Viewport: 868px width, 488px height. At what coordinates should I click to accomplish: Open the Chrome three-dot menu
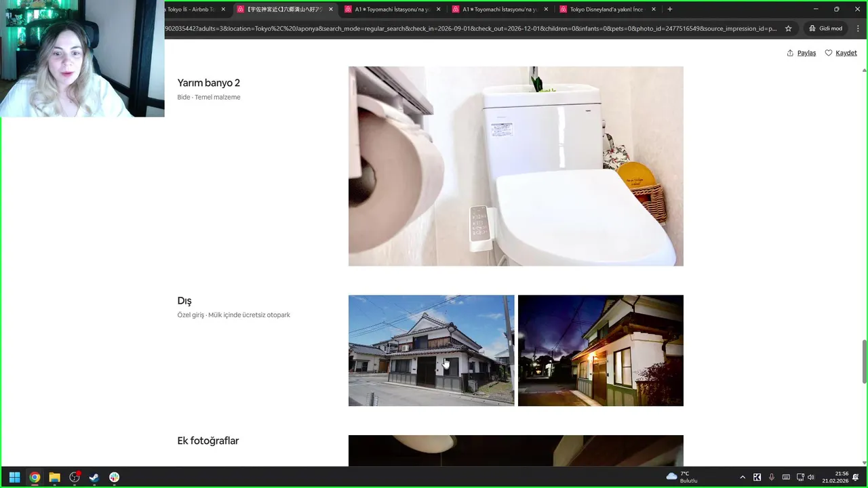click(x=858, y=28)
